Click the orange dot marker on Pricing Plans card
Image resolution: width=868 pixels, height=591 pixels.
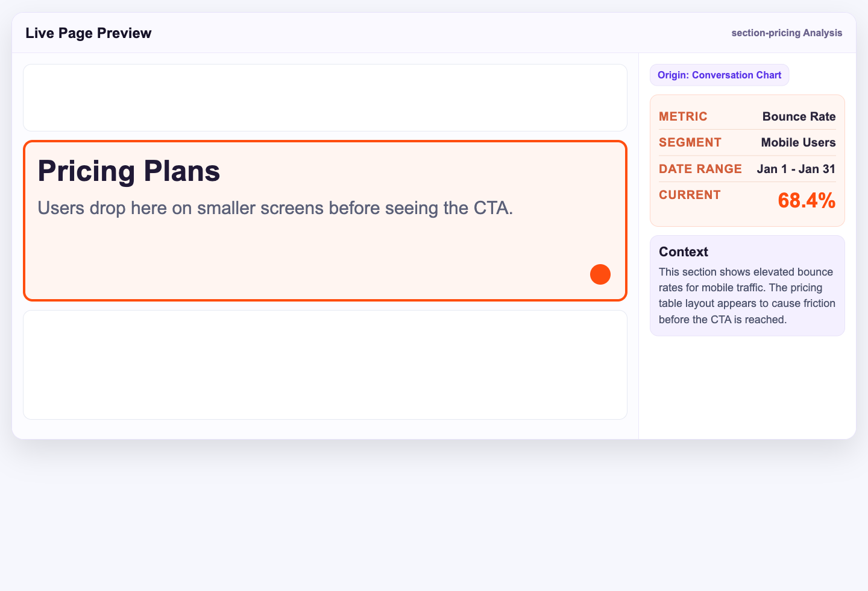click(x=600, y=274)
